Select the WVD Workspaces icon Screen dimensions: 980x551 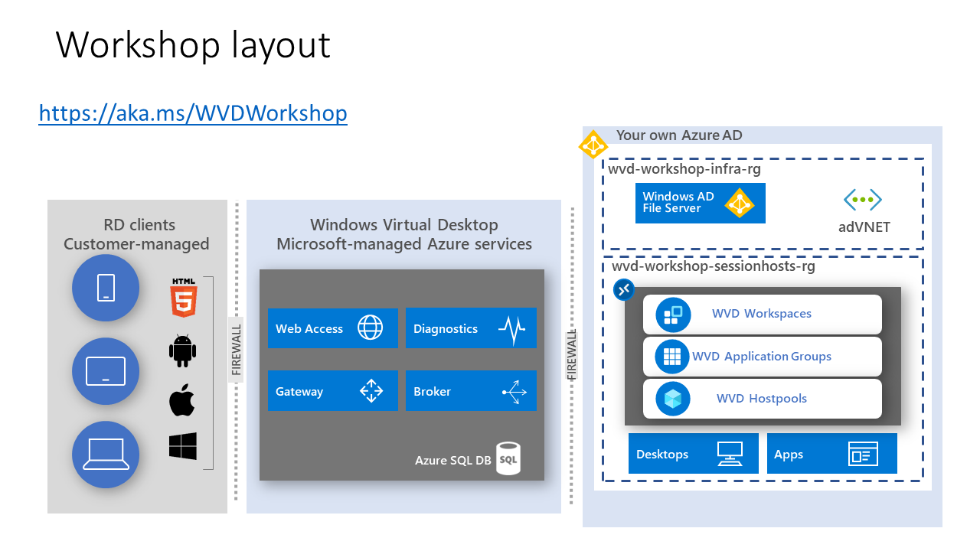(x=671, y=314)
